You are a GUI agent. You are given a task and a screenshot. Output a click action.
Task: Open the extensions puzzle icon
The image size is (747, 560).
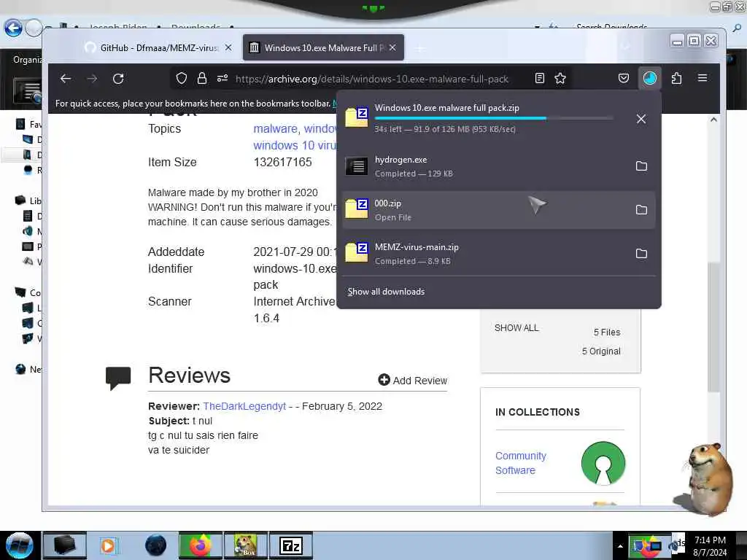pos(676,78)
